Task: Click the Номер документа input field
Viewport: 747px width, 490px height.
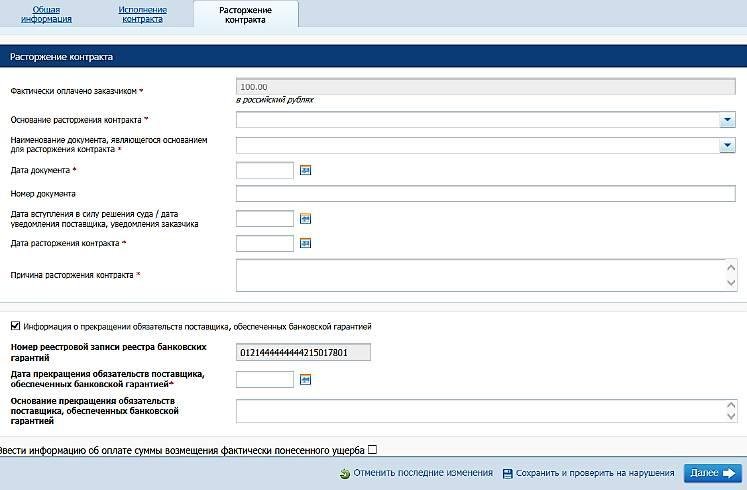Action: coord(485,193)
